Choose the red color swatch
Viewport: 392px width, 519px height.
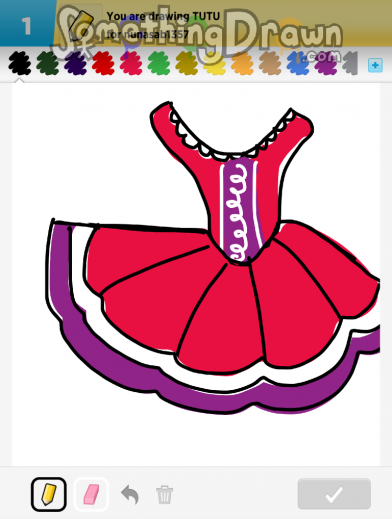click(103, 63)
